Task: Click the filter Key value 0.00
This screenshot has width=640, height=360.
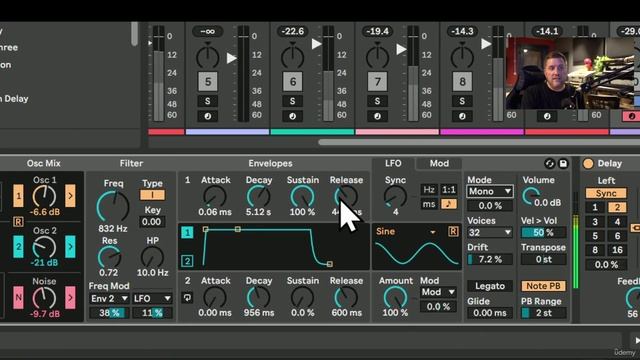Action: [x=152, y=222]
